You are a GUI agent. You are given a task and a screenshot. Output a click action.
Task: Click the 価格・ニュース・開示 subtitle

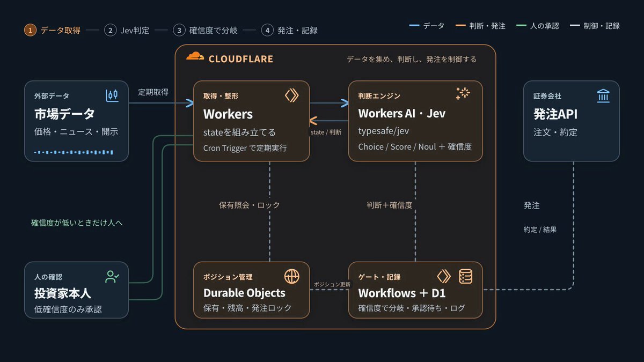[x=76, y=131]
